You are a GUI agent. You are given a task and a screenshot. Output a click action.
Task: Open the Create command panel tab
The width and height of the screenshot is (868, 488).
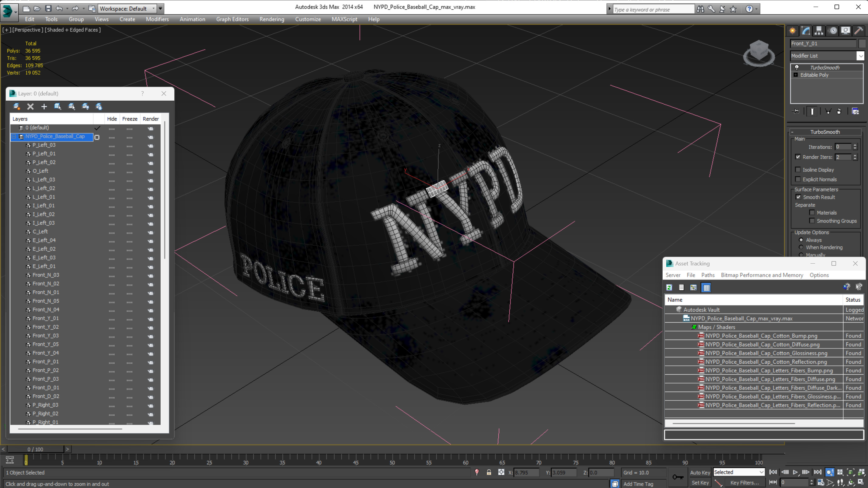click(x=793, y=31)
